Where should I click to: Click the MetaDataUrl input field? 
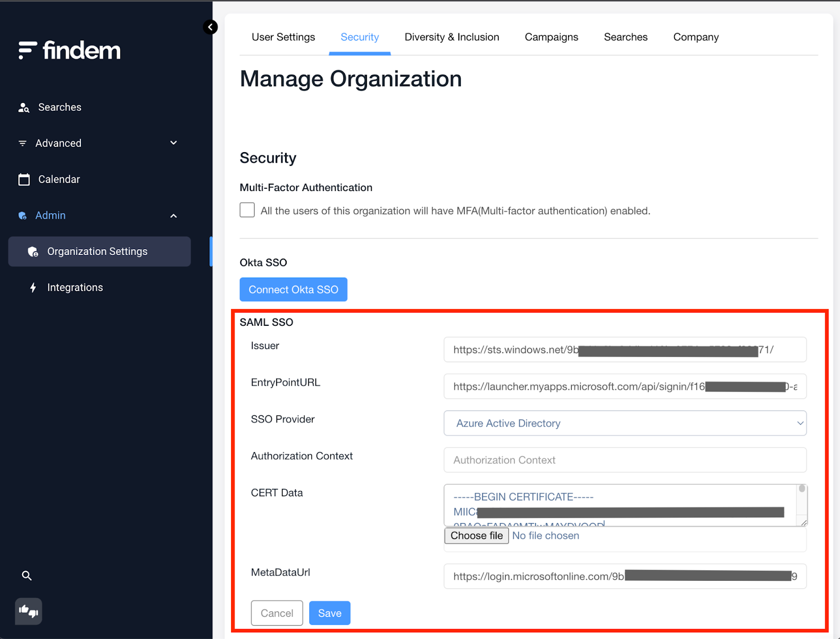pos(625,576)
